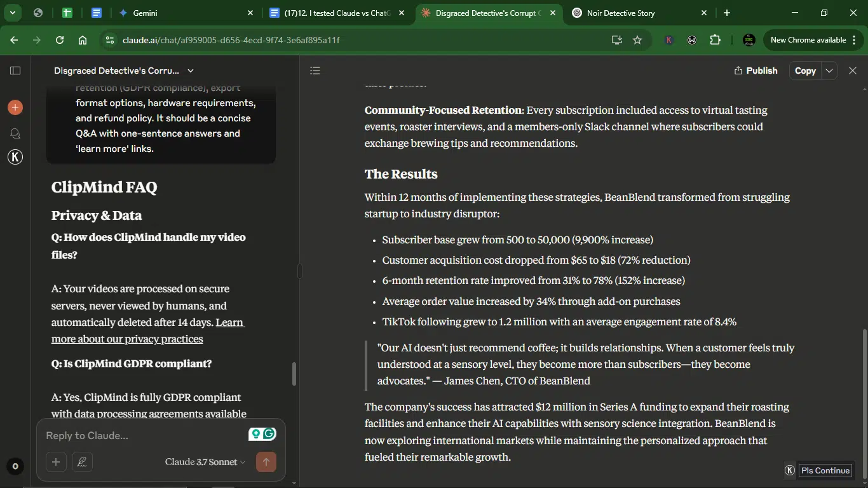Go back in browser history
The width and height of the screenshot is (868, 488).
(x=14, y=40)
